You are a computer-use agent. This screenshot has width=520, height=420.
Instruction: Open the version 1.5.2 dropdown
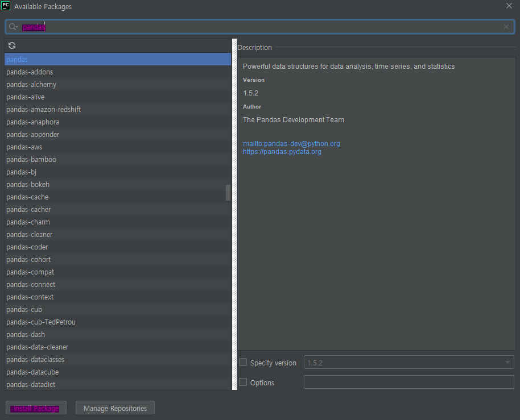click(408, 363)
